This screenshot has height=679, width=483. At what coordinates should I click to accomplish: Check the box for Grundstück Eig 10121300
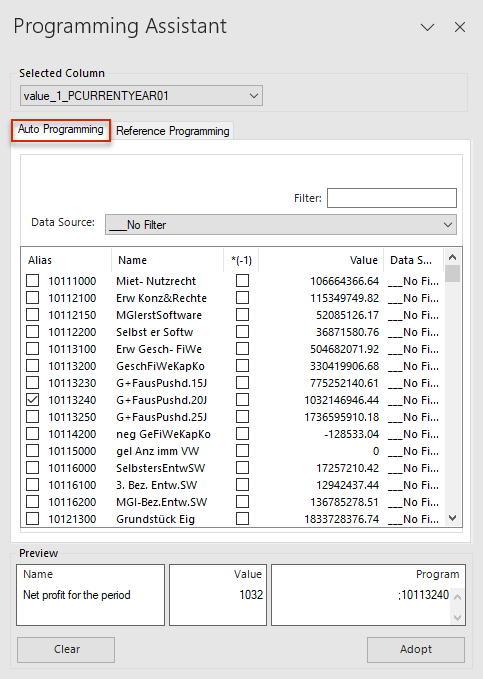click(x=32, y=518)
